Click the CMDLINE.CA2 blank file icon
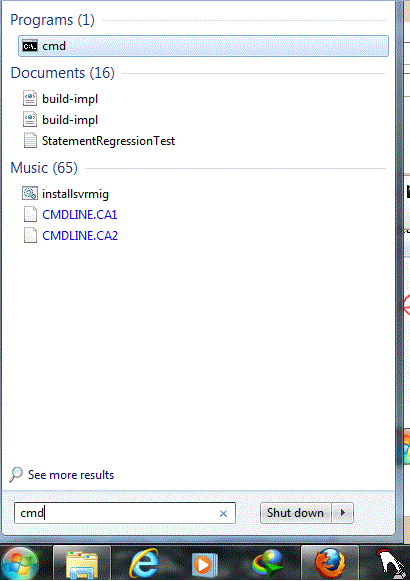Viewport: 410px width, 581px height. click(x=30, y=235)
